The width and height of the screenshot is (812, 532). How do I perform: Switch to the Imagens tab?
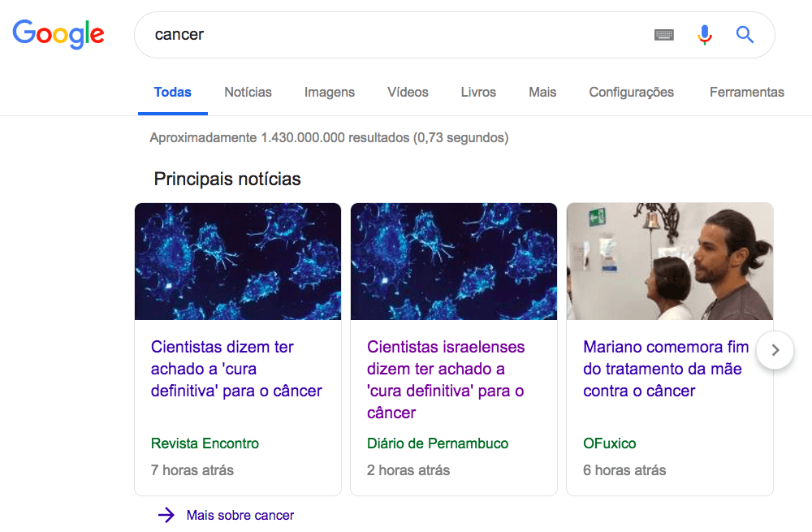(329, 92)
